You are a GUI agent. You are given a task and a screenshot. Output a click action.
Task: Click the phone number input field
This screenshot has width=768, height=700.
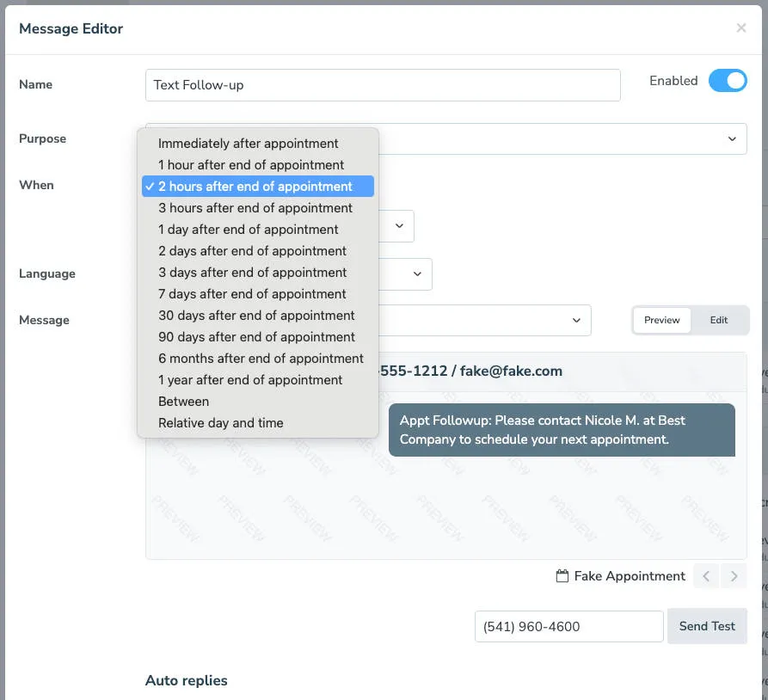[568, 626]
